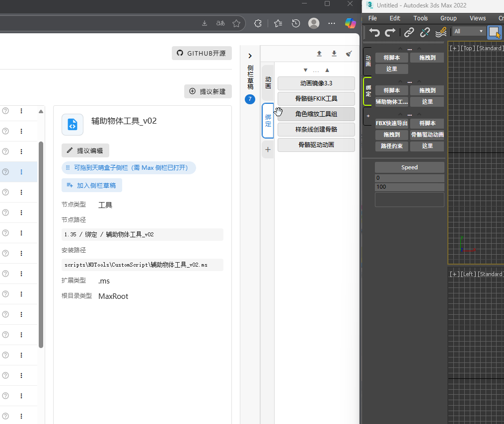This screenshot has width=504, height=424.
Task: Open the Views menu in 3ds Max
Action: coord(478,18)
